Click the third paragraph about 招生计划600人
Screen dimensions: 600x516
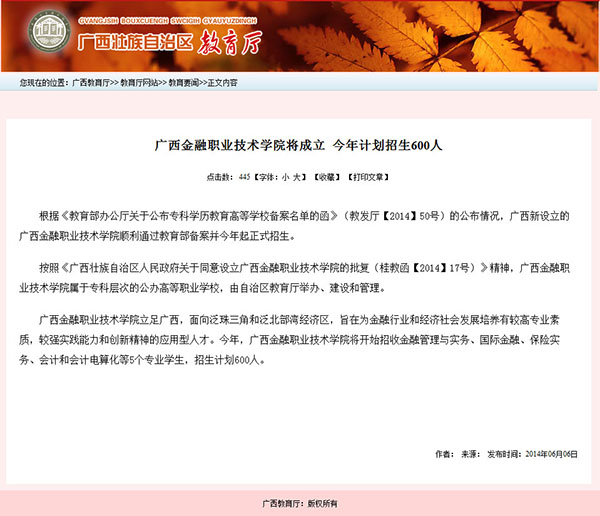pyautogui.click(x=298, y=340)
